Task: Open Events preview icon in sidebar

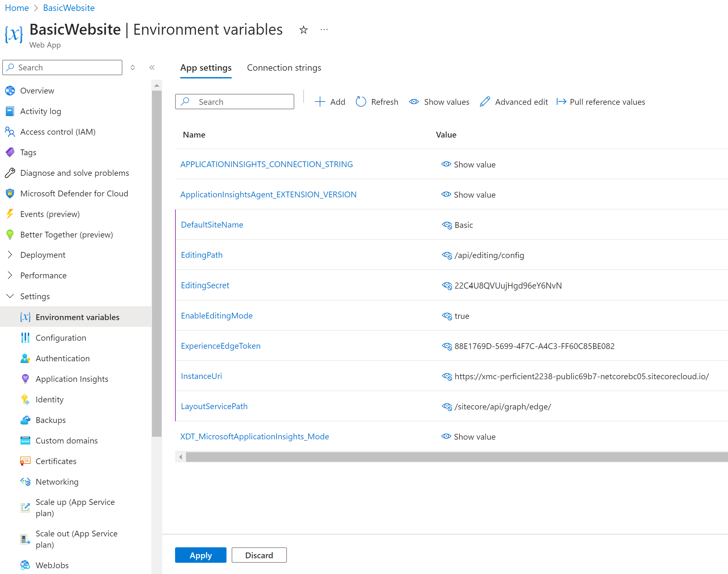Action: coord(10,213)
